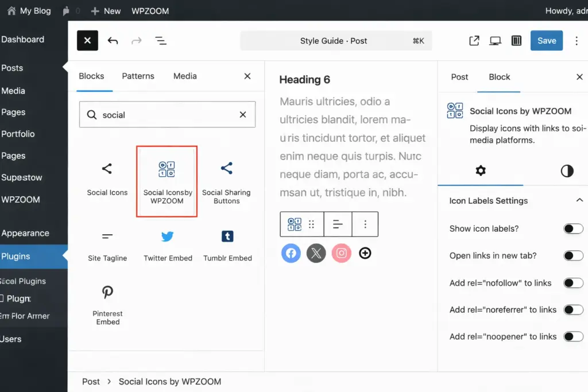Enable Show icon labels toggle
The width and height of the screenshot is (588, 392).
pyautogui.click(x=572, y=229)
